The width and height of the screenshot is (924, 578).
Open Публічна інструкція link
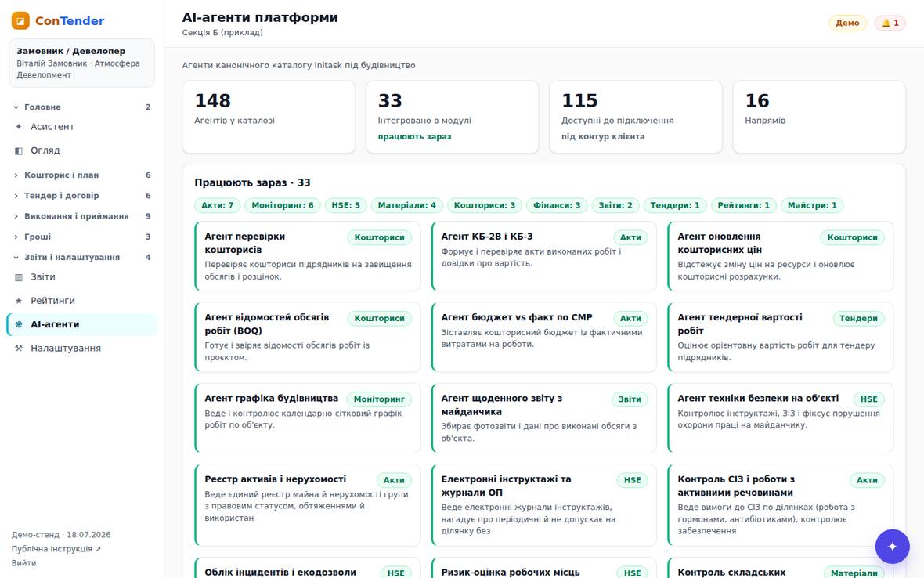56,548
